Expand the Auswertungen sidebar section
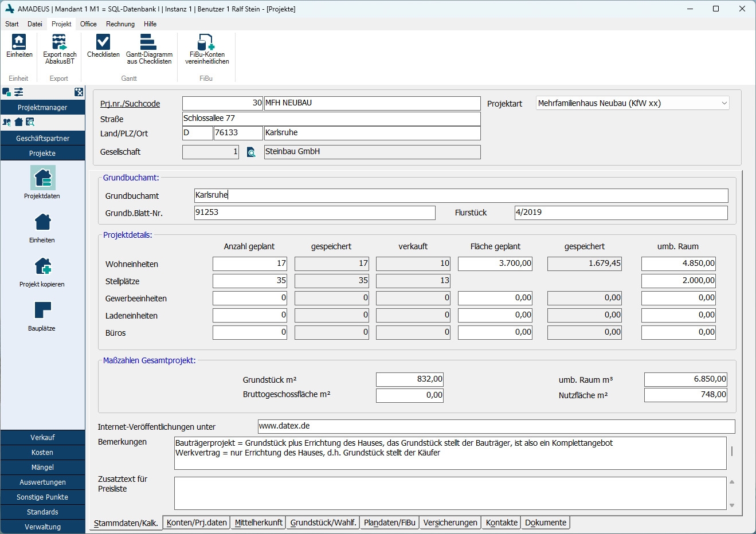This screenshot has width=756, height=534. click(43, 482)
